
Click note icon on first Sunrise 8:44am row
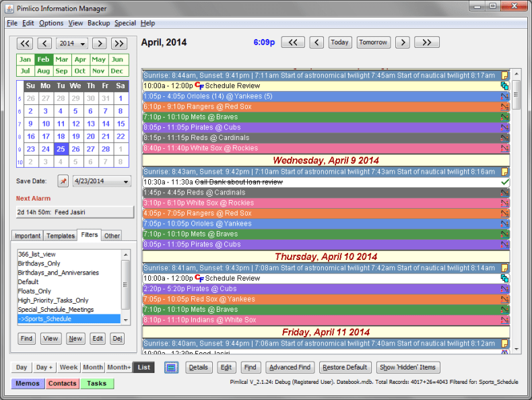[x=504, y=75]
